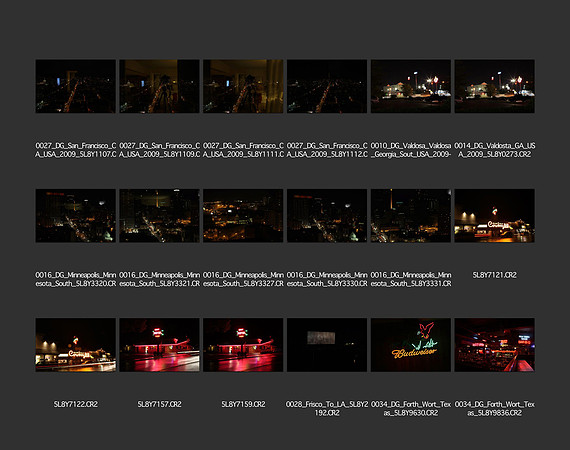Image resolution: width=570 pixels, height=450 pixels.
Task: Choose the SL8Y7157.CR2 red diner thumbnail
Action: coord(159,345)
